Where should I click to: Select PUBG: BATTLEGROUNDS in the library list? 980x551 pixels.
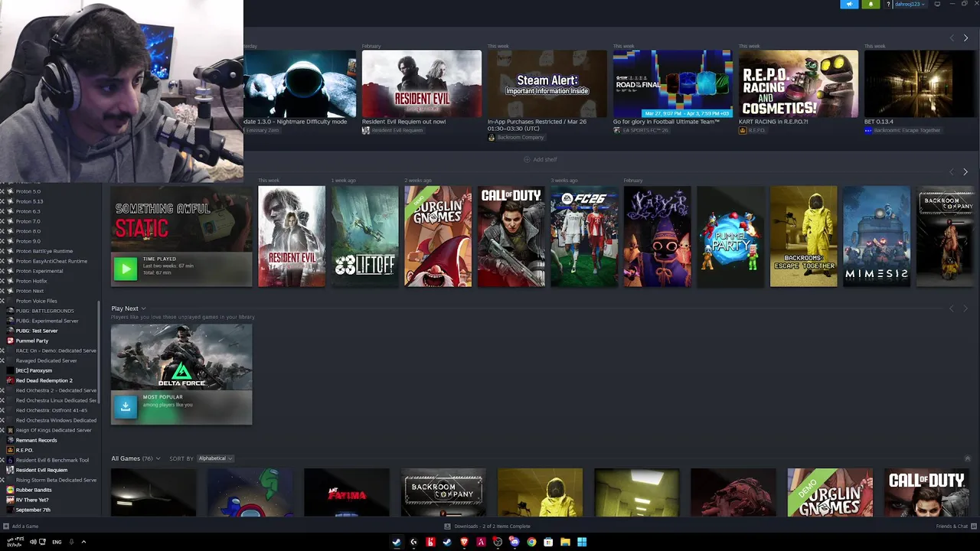(44, 311)
